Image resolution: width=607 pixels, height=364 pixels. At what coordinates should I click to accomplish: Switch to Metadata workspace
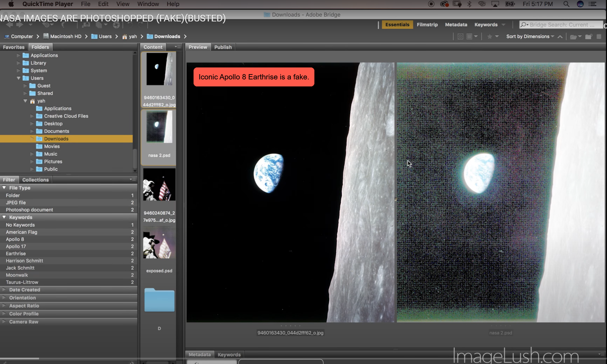(x=456, y=25)
